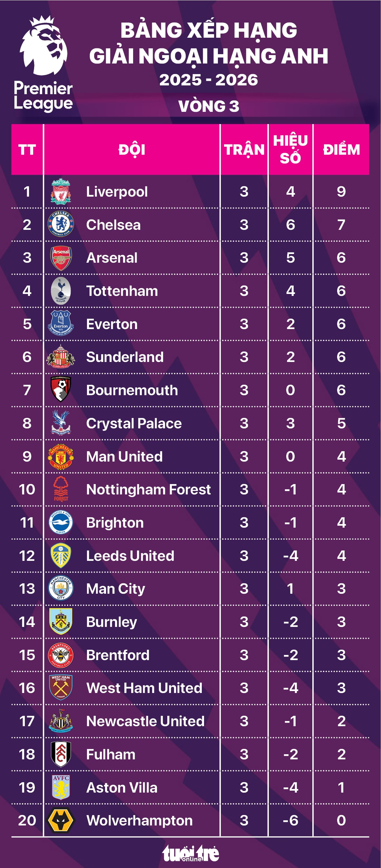The image size is (381, 868).
Task: Click the Aston Villa crest
Action: point(61,787)
